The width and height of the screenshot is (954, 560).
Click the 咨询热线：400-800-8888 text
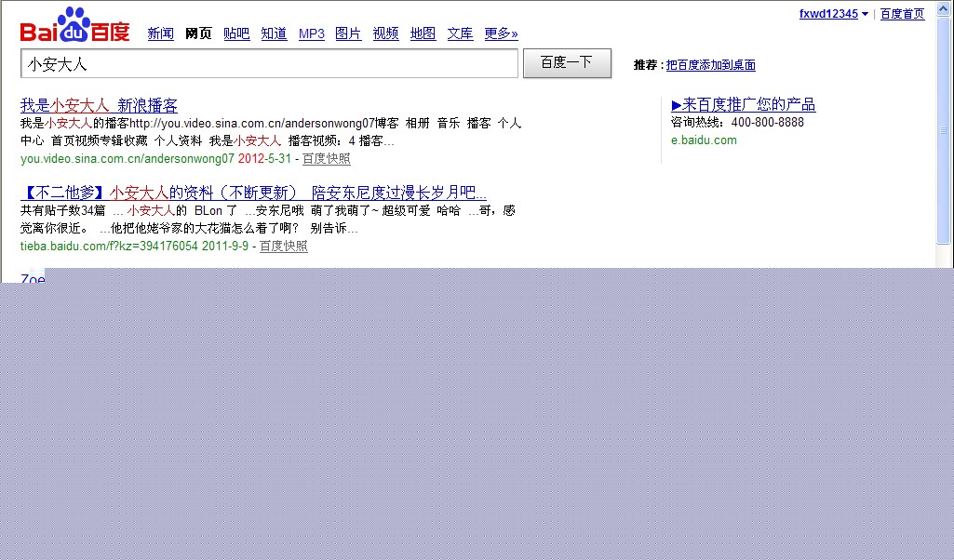point(737,122)
